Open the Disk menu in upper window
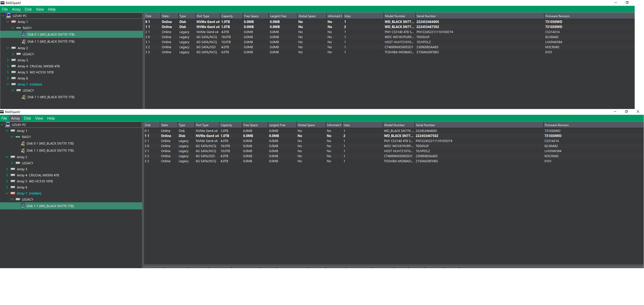This screenshot has height=305, width=644. (28, 9)
